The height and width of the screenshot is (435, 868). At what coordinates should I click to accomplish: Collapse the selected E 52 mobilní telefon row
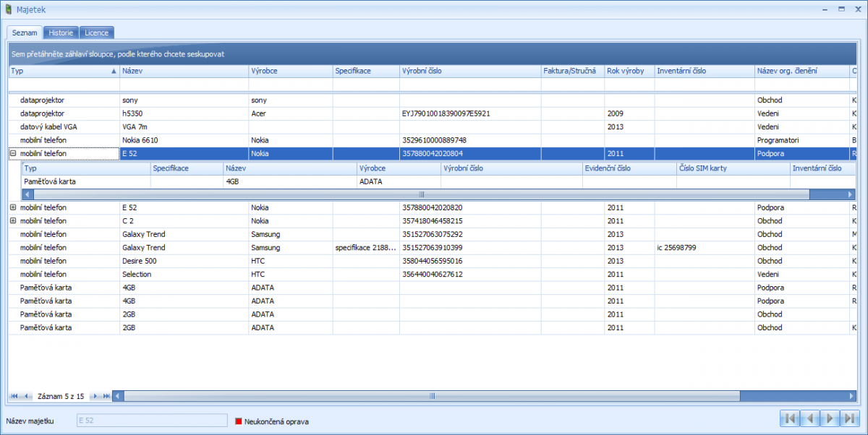[13, 153]
